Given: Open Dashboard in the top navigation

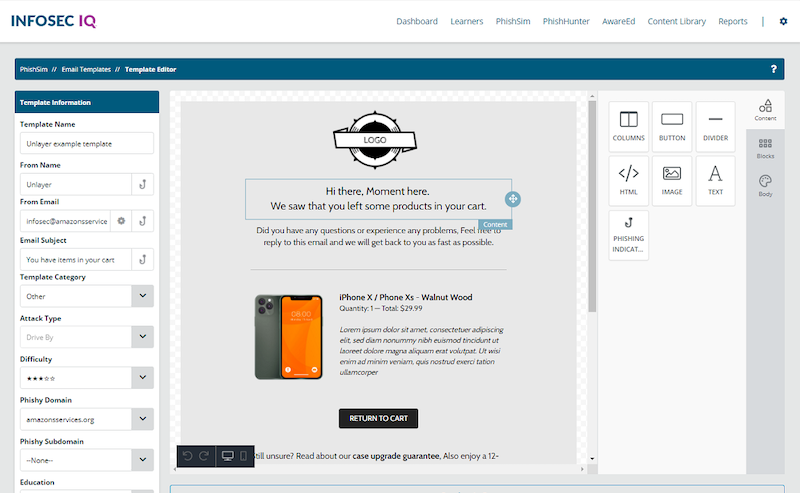Looking at the screenshot, I should [x=417, y=21].
